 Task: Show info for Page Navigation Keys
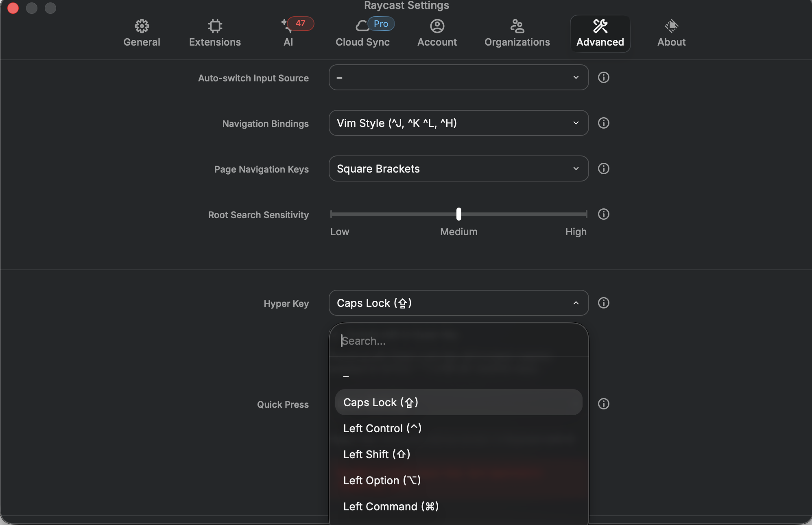(603, 168)
